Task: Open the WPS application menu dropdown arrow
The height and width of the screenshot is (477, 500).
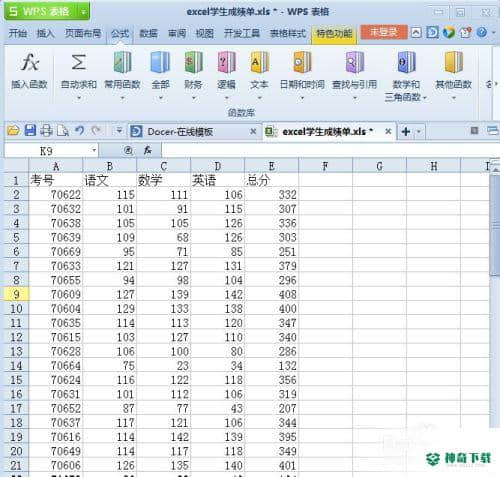Action: coord(83,12)
